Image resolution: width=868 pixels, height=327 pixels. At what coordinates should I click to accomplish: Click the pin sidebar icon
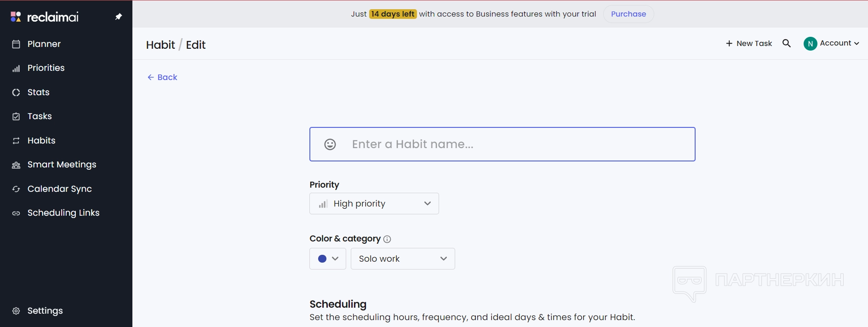(119, 17)
